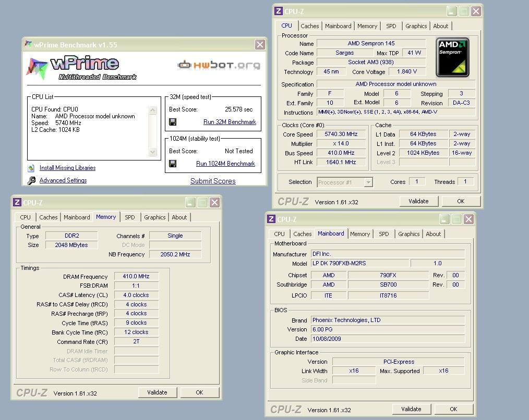Click OK in CPU-Z Mainboard window
The width and height of the screenshot is (529, 420).
click(x=454, y=409)
